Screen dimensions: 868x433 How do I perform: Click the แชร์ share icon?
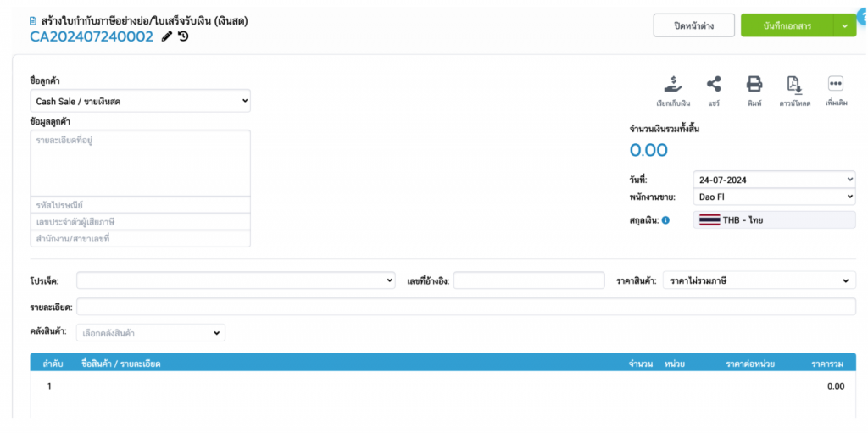point(714,85)
